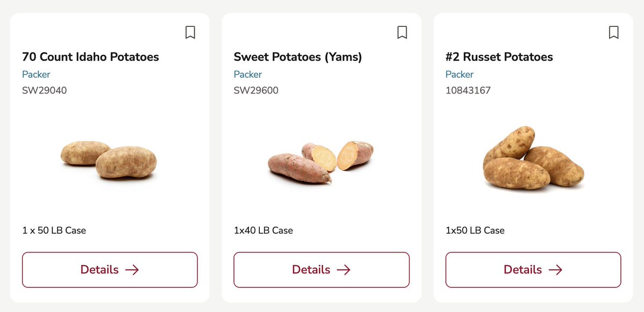Show Details for #2 Russet Potatoes
The width and height of the screenshot is (644, 312).
tap(533, 270)
